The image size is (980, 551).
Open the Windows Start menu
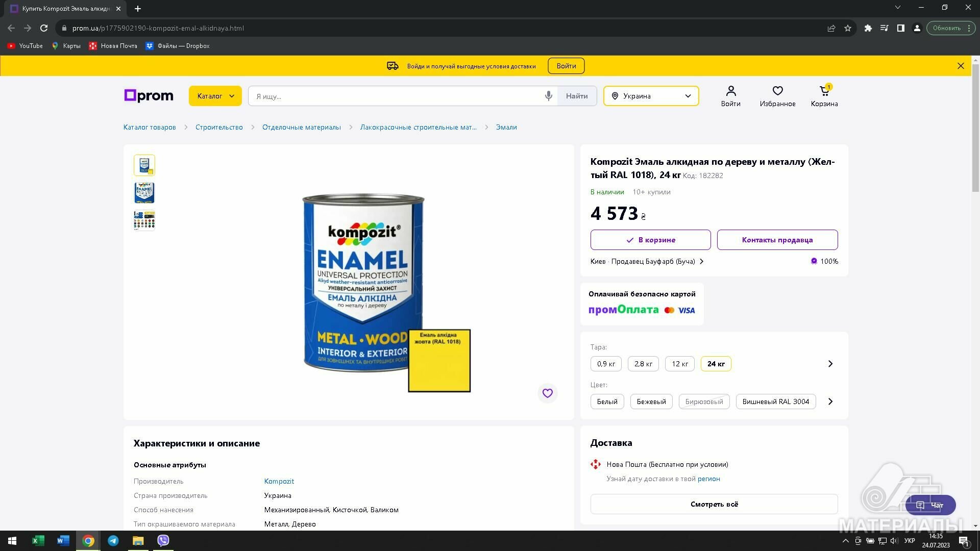click(x=12, y=541)
